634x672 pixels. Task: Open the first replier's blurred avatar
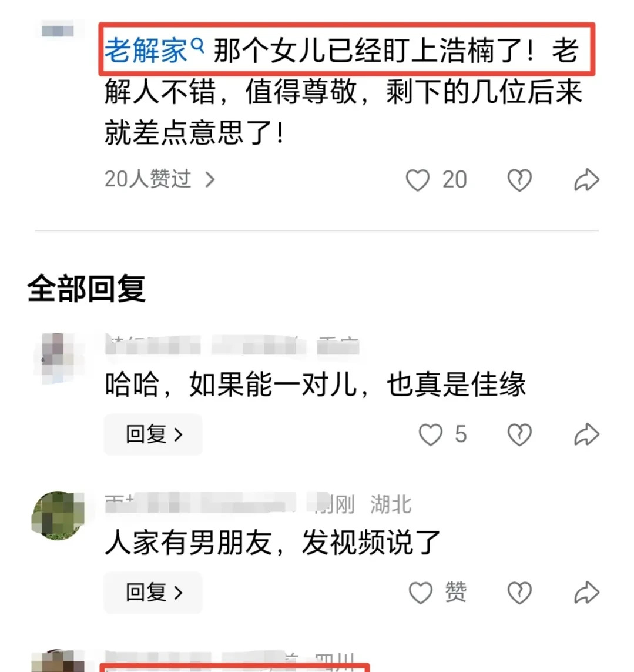point(58,359)
